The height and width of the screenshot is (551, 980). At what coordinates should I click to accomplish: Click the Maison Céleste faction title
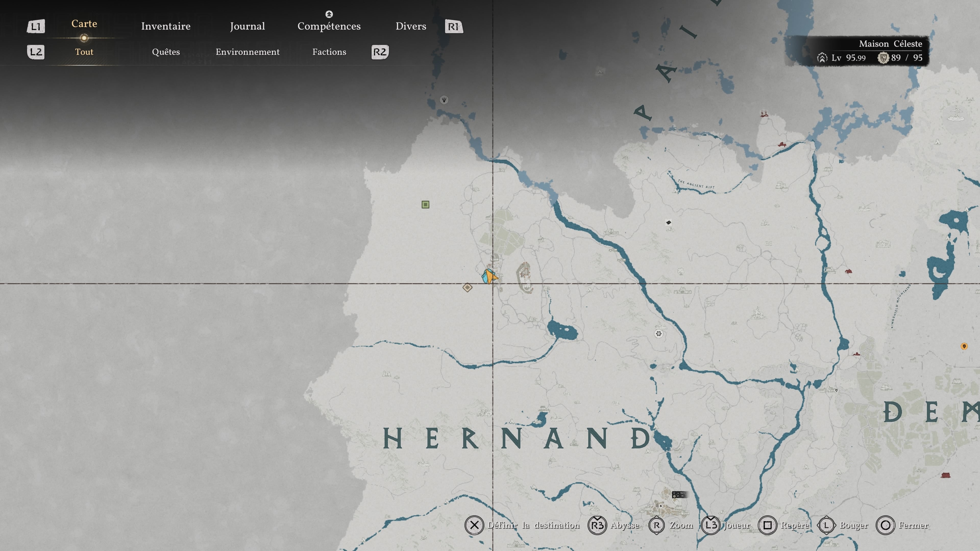coord(891,44)
